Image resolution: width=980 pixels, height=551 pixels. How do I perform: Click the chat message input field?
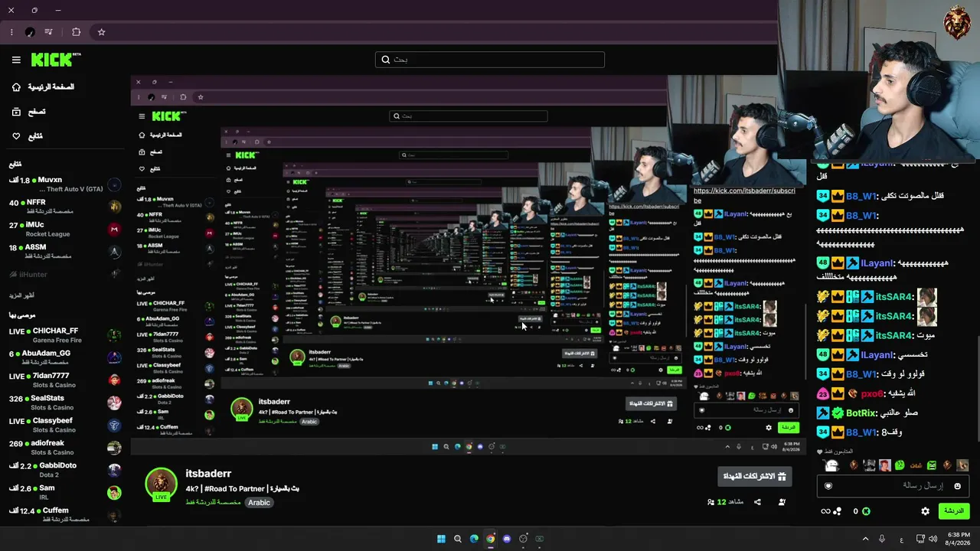point(893,486)
